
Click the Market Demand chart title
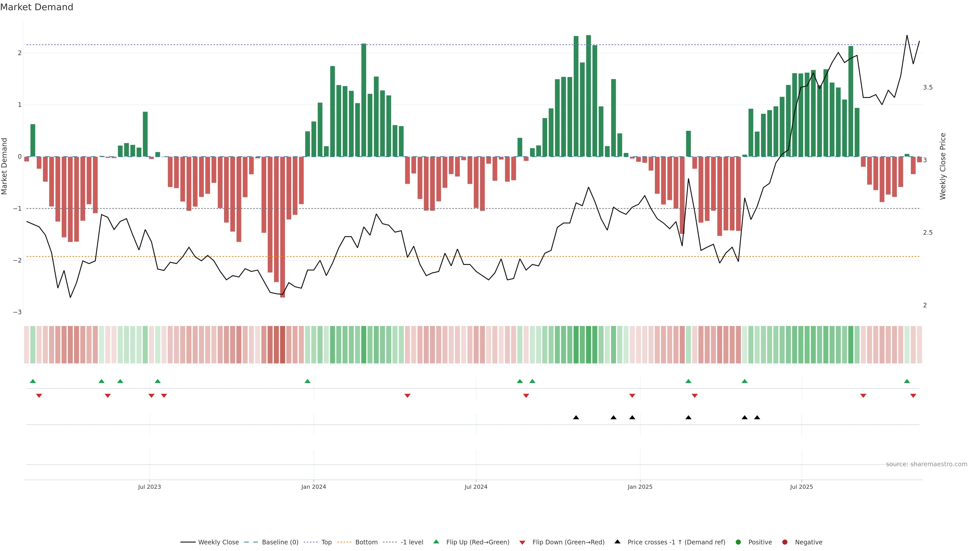[36, 7]
